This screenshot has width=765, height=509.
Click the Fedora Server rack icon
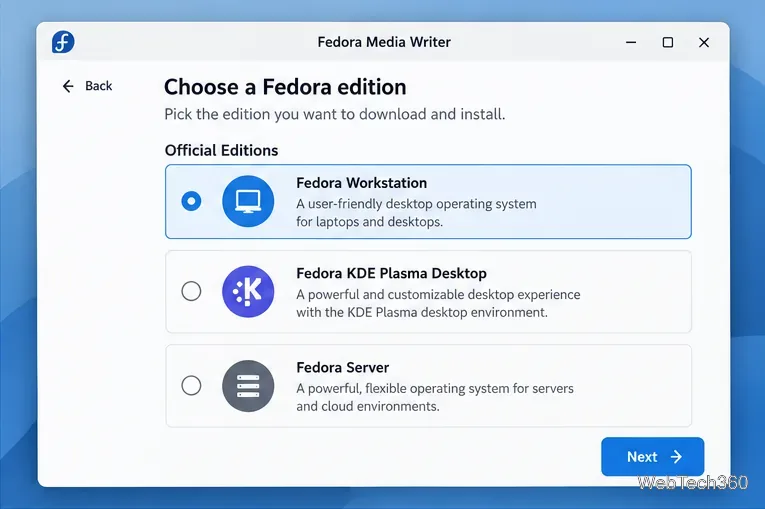[x=248, y=386]
